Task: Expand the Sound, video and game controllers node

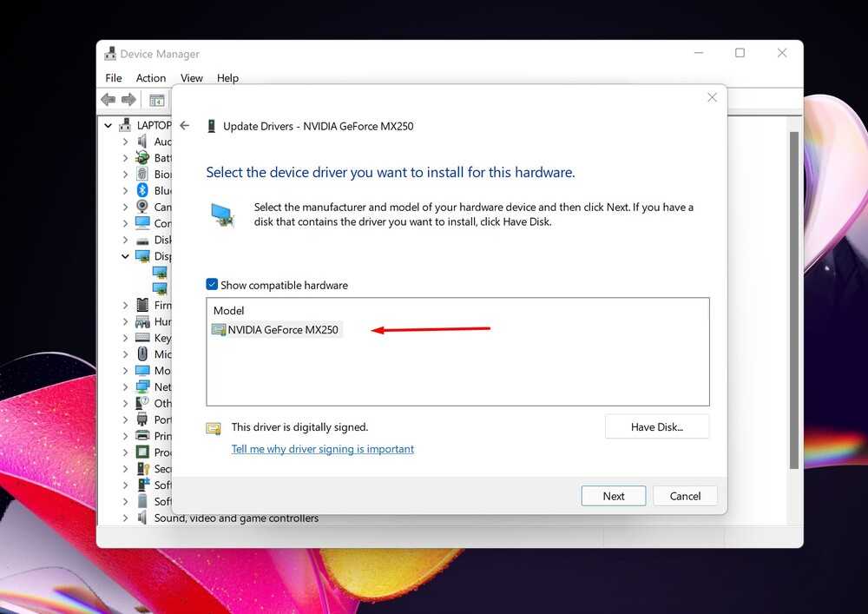Action: tap(125, 518)
